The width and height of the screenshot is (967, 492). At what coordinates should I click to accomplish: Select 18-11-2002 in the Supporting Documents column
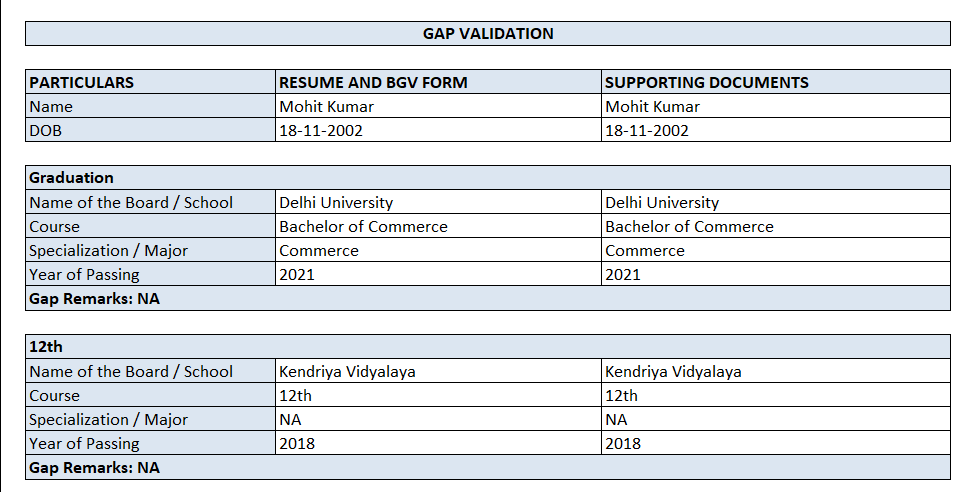pyautogui.click(x=647, y=131)
